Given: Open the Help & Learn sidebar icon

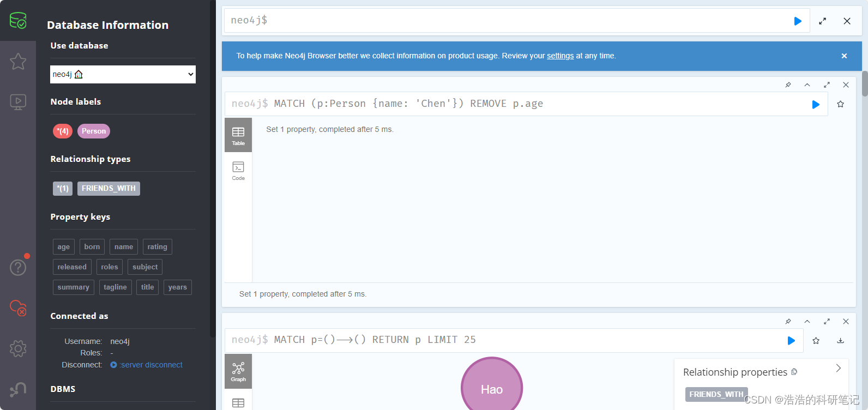Looking at the screenshot, I should [x=18, y=267].
